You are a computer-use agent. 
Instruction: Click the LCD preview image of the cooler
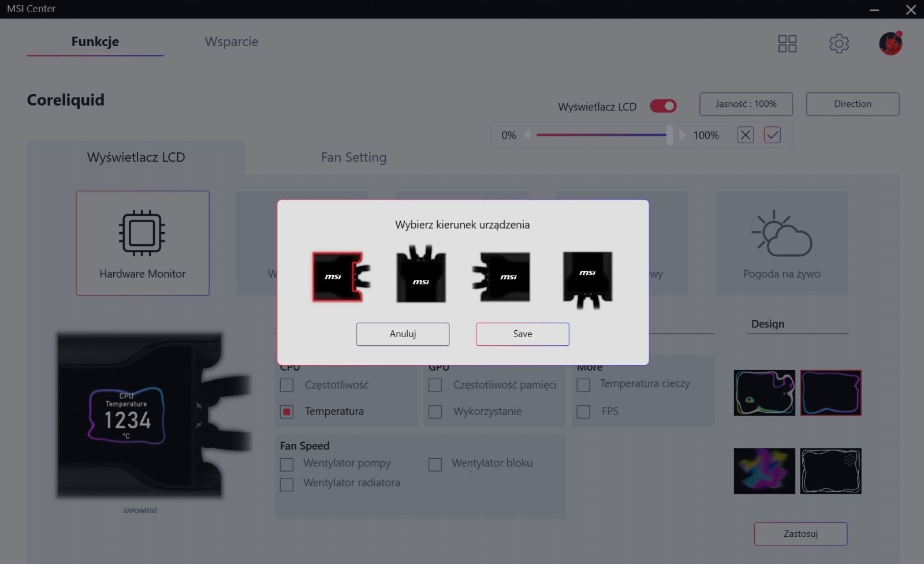coord(155,415)
